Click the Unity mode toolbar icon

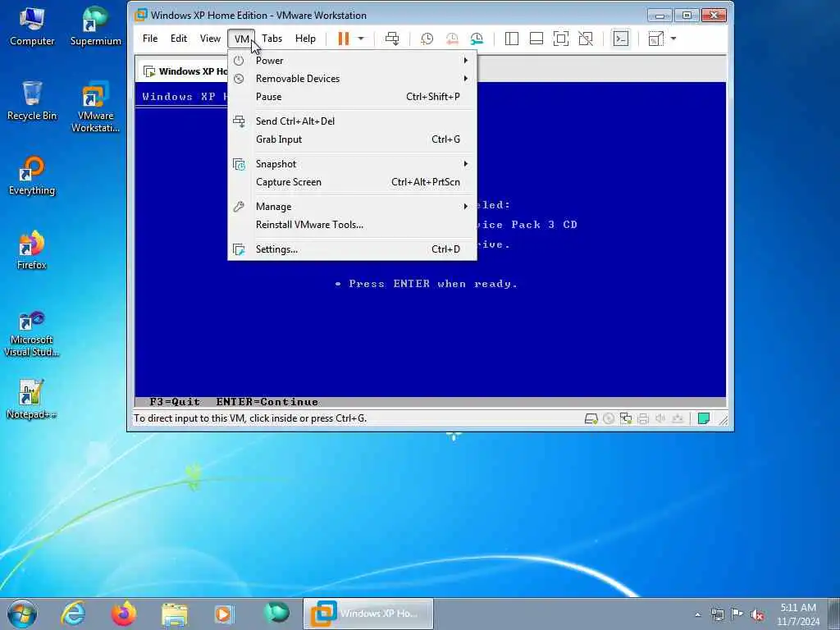pyautogui.click(x=586, y=39)
